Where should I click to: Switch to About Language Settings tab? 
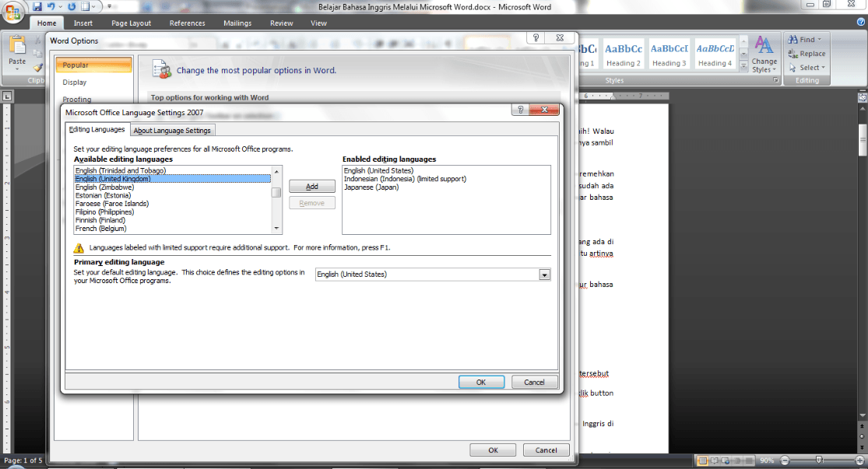tap(172, 131)
